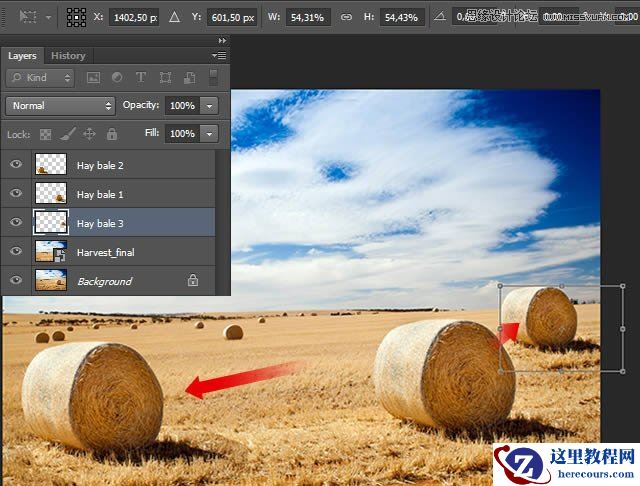The height and width of the screenshot is (486, 640).
Task: Select the Hay bale 2 thumbnail
Action: 51,164
